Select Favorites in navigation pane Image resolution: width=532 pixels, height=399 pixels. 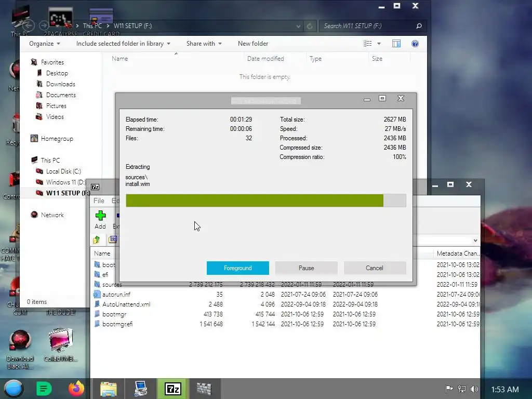pos(52,62)
